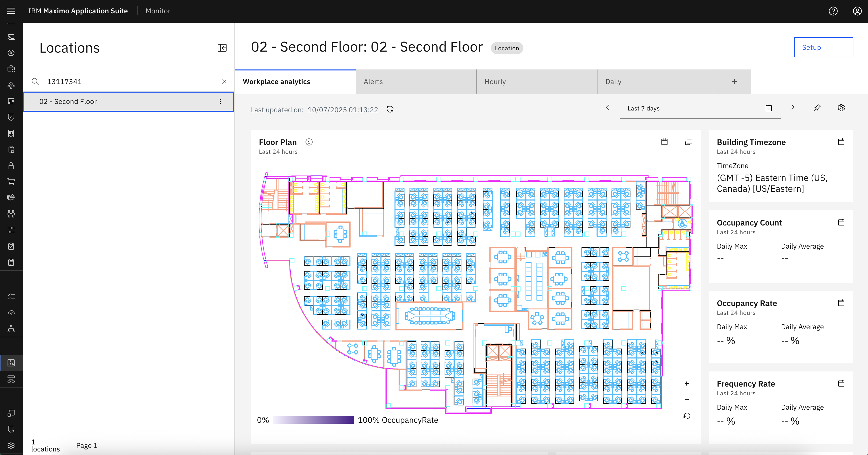868x455 pixels.
Task: Click the wheelchair accessible symbol on floor plan
Action: point(682,224)
